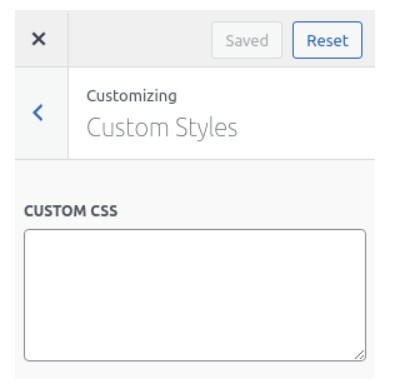Focus the Custom CSS text area

pos(195,295)
